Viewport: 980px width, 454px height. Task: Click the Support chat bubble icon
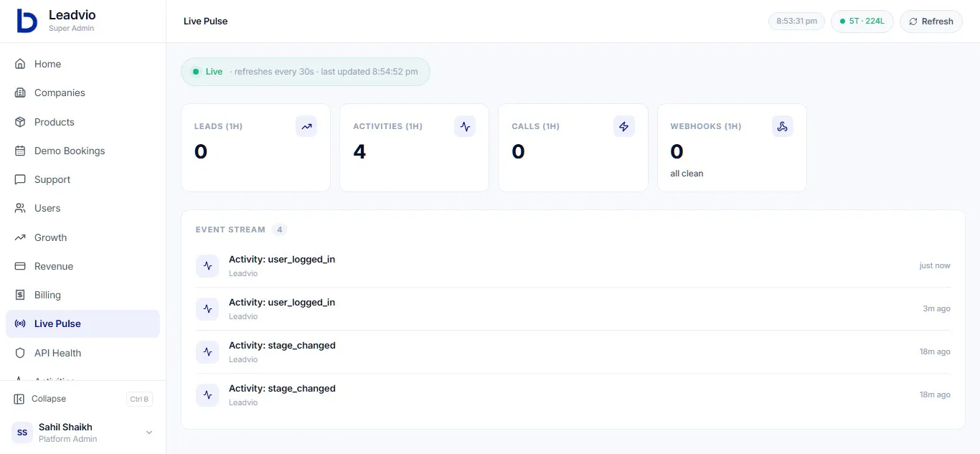[x=20, y=179]
